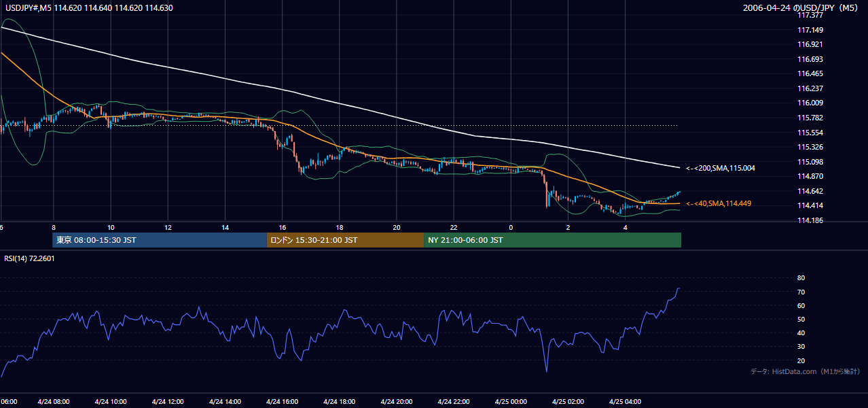The width and height of the screenshot is (868, 408).
Task: Click the 4/24 18:00 bottom time label
Action: (x=340, y=401)
